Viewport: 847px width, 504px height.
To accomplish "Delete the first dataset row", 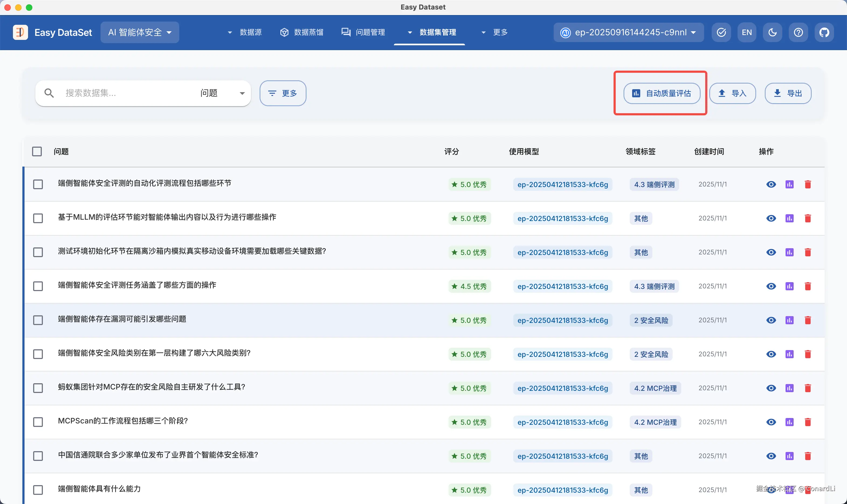I will [x=808, y=184].
